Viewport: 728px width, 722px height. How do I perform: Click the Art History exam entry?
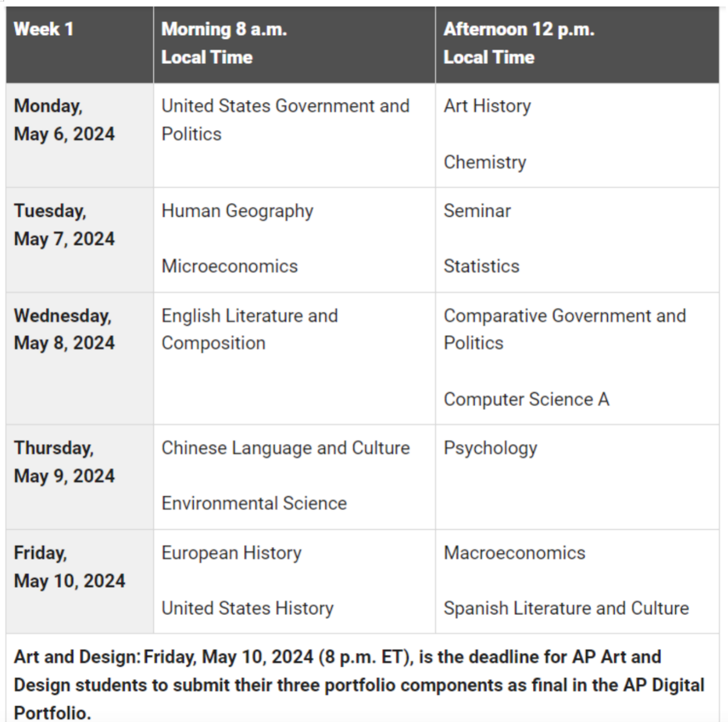[x=487, y=106]
